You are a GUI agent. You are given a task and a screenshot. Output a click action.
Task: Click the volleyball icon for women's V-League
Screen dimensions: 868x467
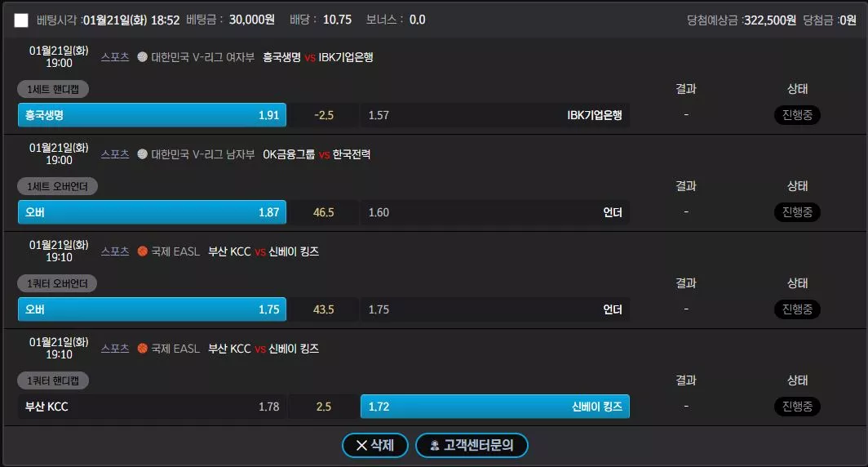142,56
